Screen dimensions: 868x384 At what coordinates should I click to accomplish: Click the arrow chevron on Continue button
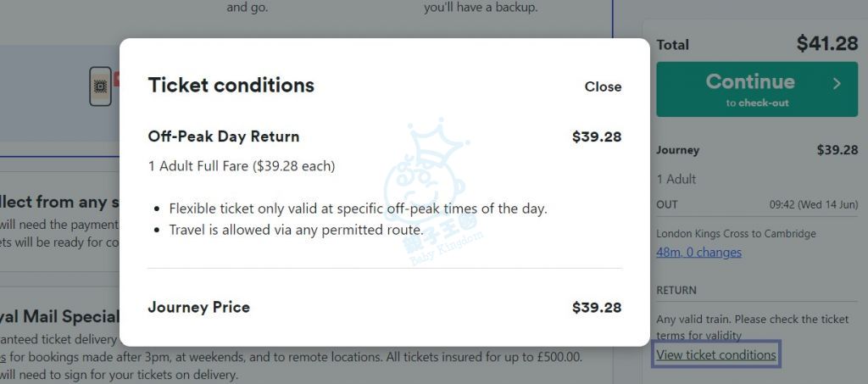(x=837, y=83)
